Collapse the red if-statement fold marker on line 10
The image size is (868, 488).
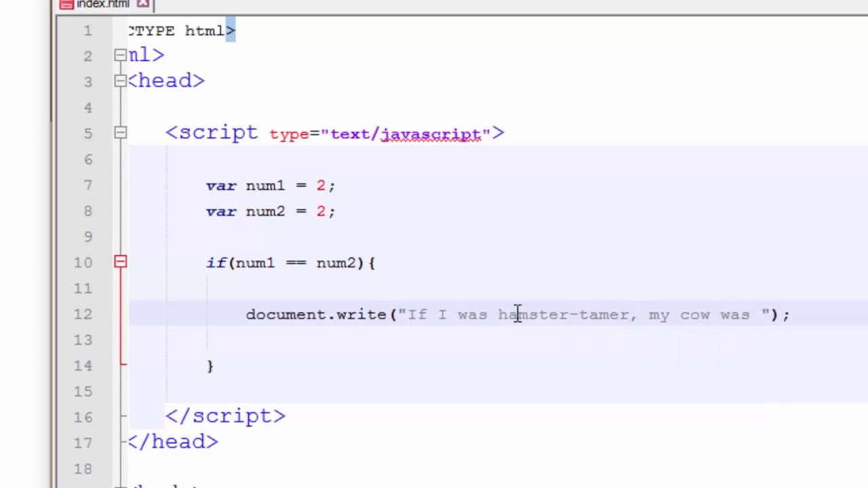click(120, 262)
